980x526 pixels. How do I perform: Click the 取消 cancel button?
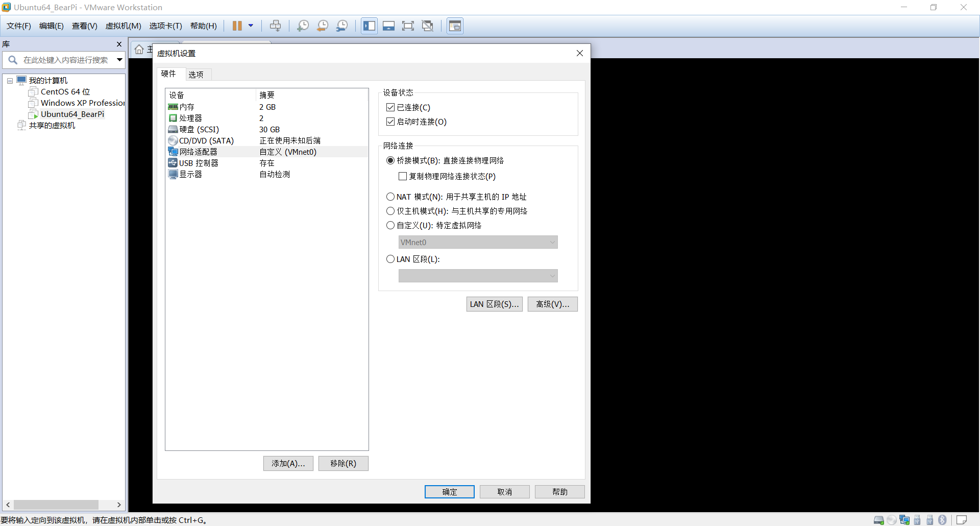pos(505,492)
